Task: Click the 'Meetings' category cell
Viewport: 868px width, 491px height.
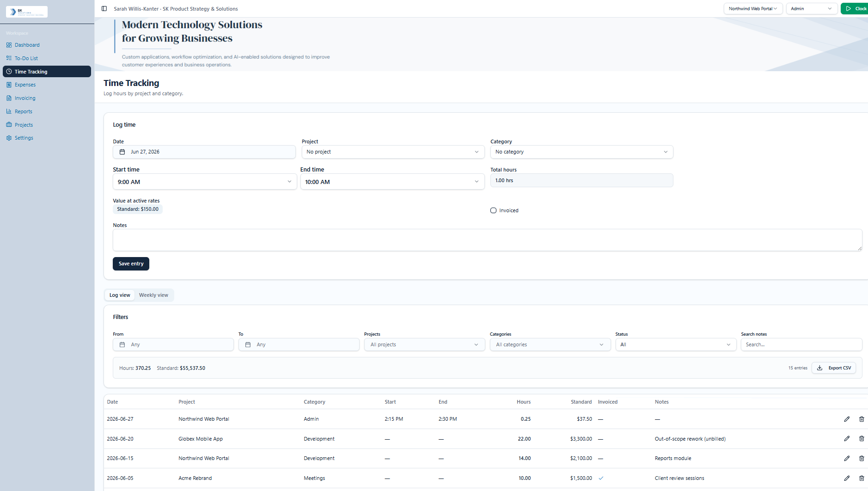Action: (314, 478)
